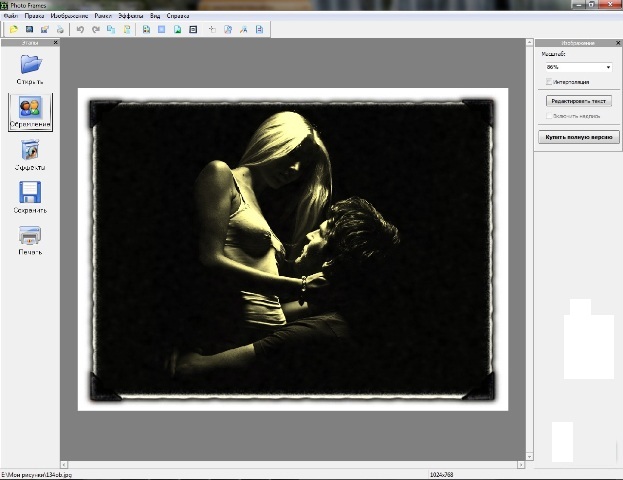Click the print icon in top toolbar
The height and width of the screenshot is (480, 623).
point(60,30)
